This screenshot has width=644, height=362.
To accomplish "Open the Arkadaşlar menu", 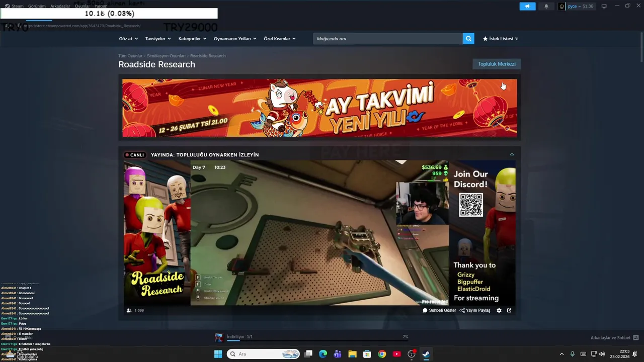I will pyautogui.click(x=60, y=6).
